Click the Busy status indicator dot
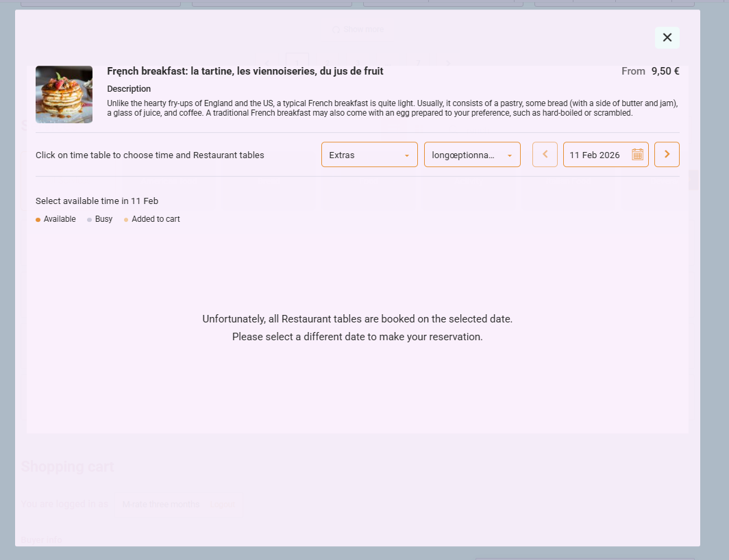729x560 pixels. click(x=88, y=219)
